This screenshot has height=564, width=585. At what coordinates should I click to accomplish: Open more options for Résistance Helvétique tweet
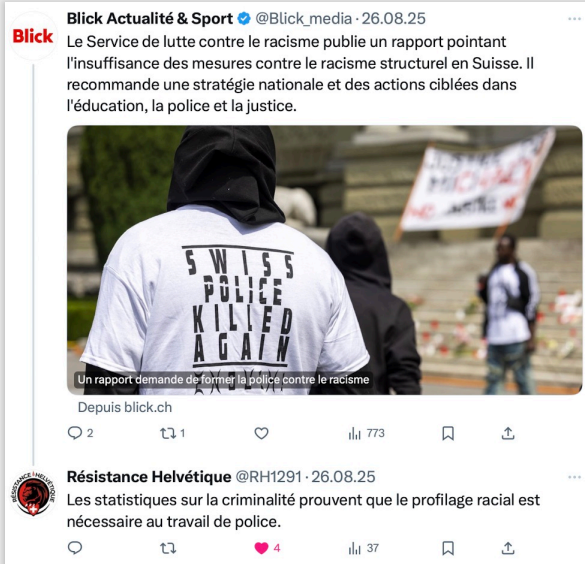tap(574, 477)
